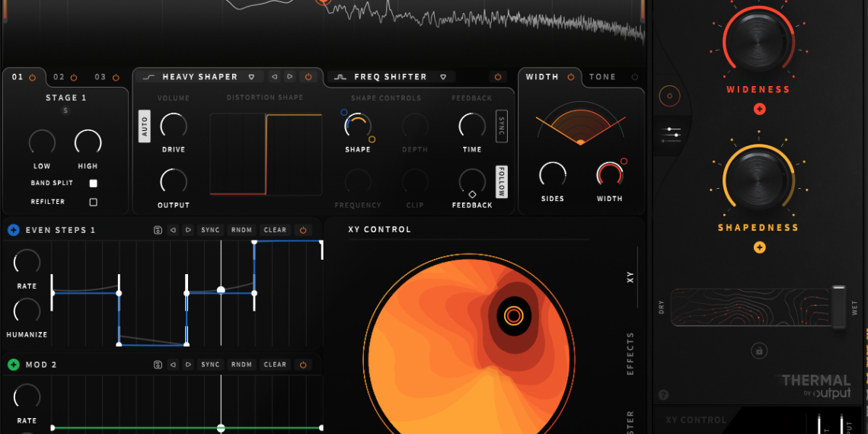Image resolution: width=868 pixels, height=434 pixels.
Task: Click the lock icon below dry/wet slider
Action: [758, 350]
